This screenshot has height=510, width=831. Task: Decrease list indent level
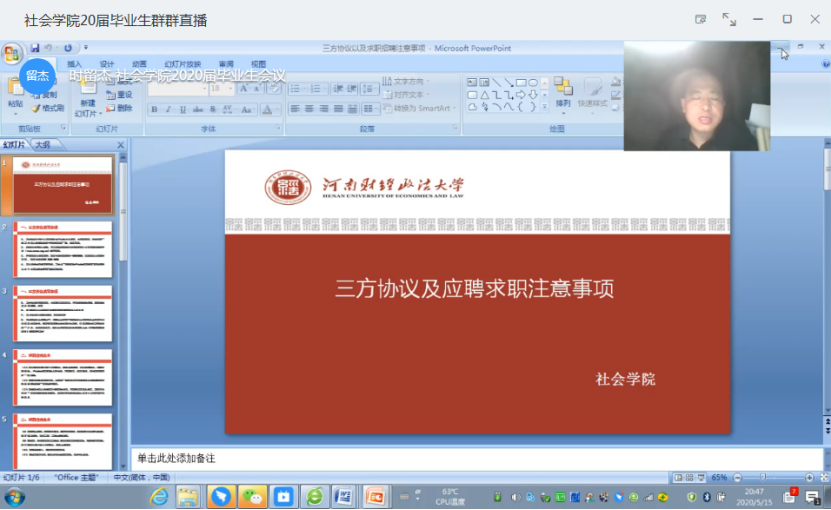click(x=338, y=89)
